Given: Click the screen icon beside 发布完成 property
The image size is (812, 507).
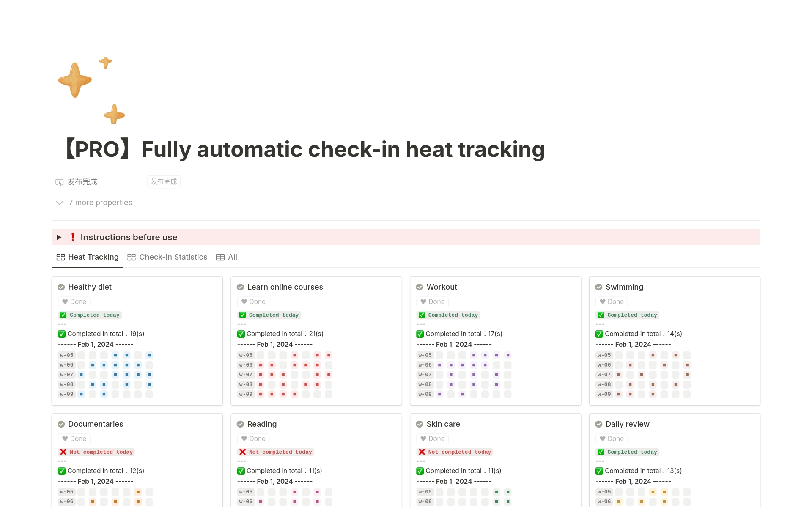Looking at the screenshot, I should point(59,181).
